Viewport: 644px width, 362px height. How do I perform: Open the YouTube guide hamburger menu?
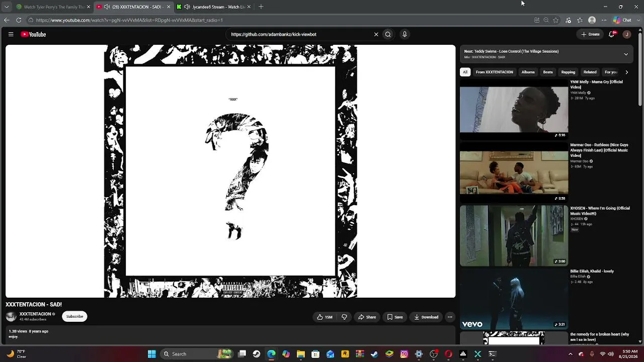(x=11, y=34)
